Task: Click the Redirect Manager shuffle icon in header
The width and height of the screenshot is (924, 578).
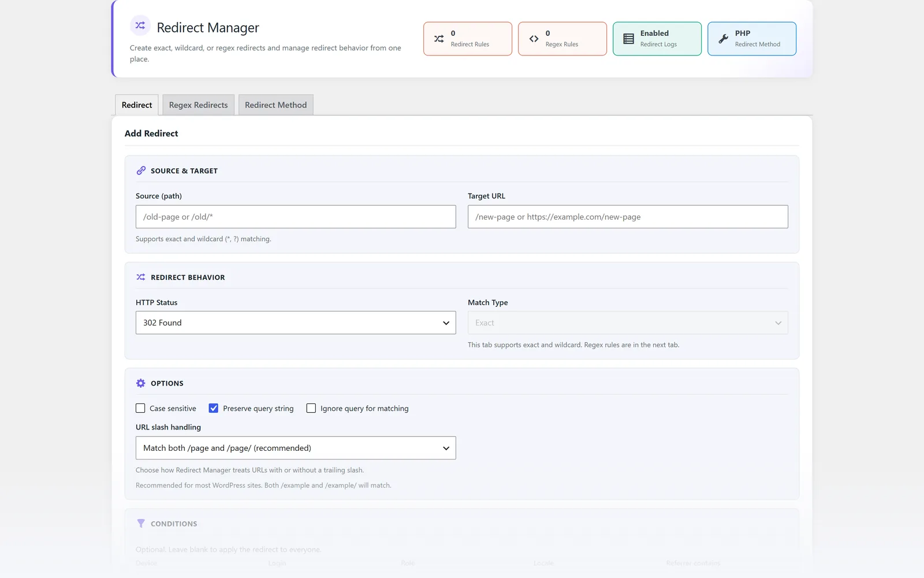Action: coord(140,25)
